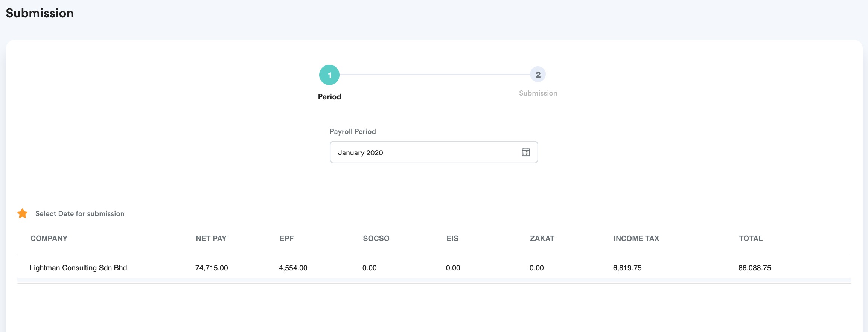Screen dimensions: 868x332
Task: Select the income tax value 6,819.75
Action: pyautogui.click(x=627, y=268)
